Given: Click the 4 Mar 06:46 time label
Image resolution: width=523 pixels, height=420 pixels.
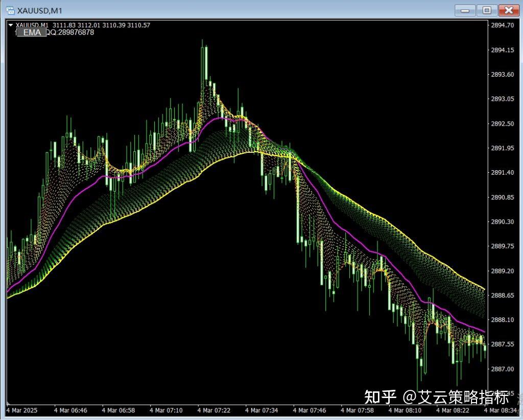Looking at the screenshot, I should coord(70,410).
